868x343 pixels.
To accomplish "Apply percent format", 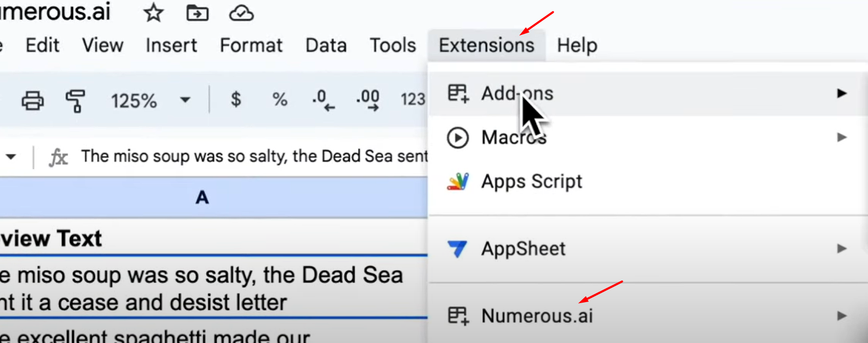I will pyautogui.click(x=279, y=100).
